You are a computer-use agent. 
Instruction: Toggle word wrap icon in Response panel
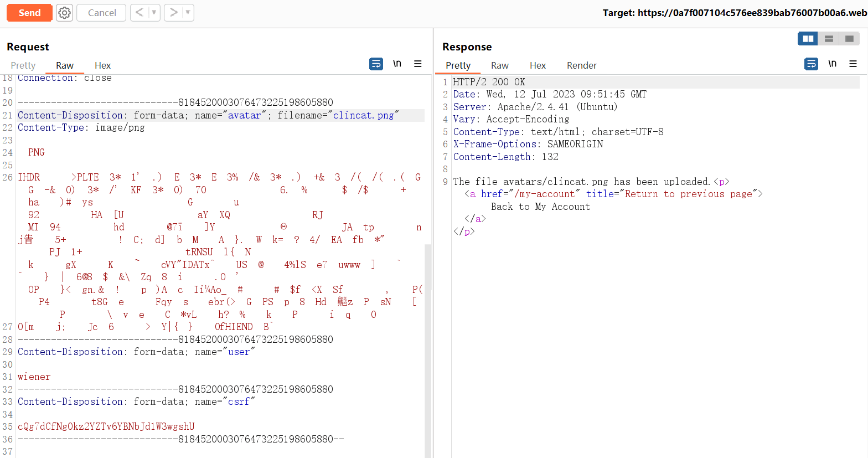point(811,64)
